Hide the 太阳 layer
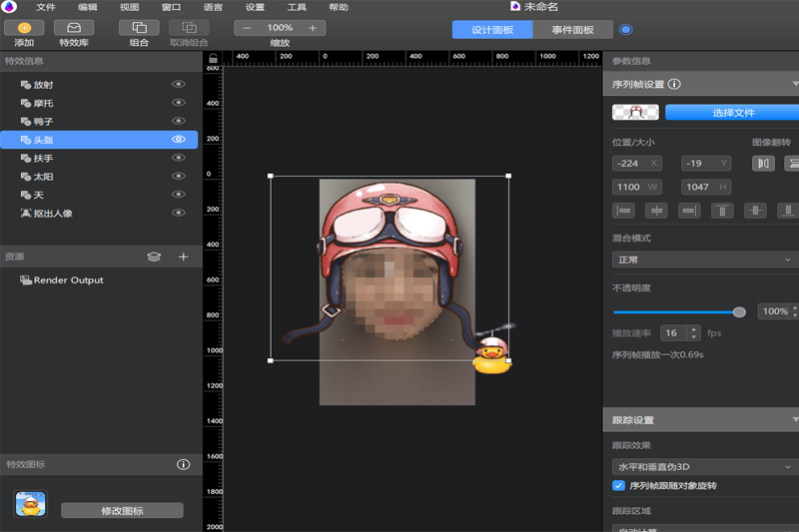Image resolution: width=799 pixels, height=532 pixels. point(179,176)
